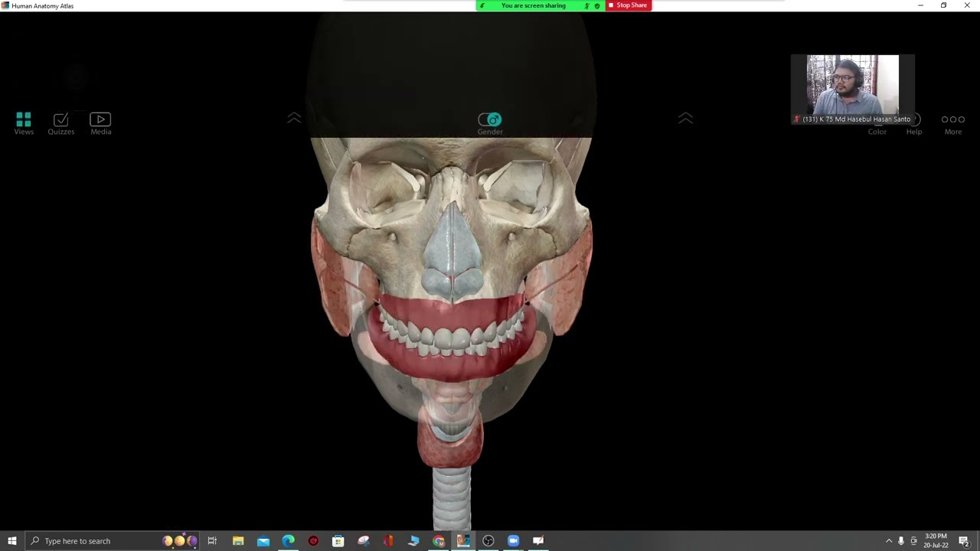Viewport: 980px width, 551px height.
Task: Launch Microsoft Edge from the taskbar
Action: point(288,541)
